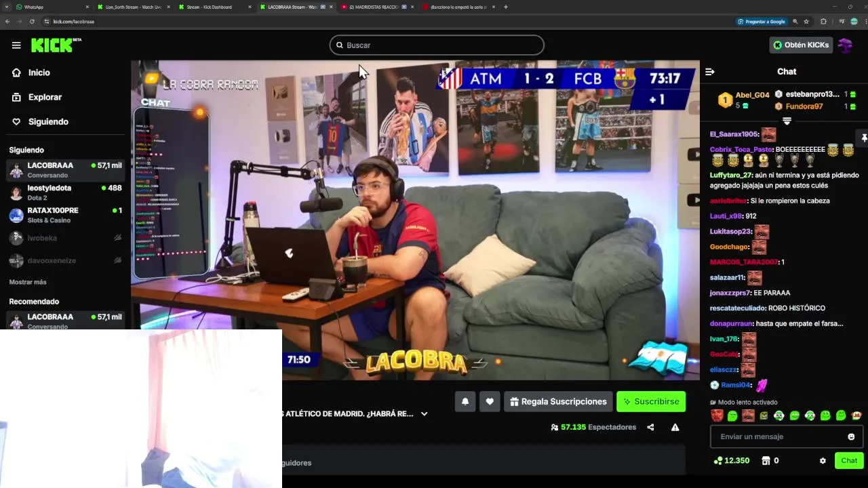The width and height of the screenshot is (868, 488).
Task: Click the heart follow icon
Action: [x=490, y=401]
